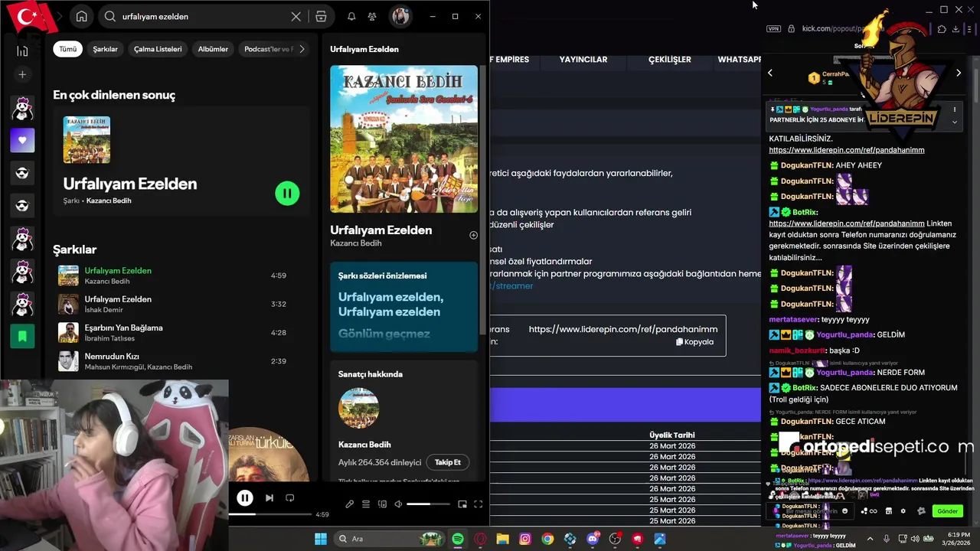
Task: Clear the Spotify search field
Action: point(296,16)
